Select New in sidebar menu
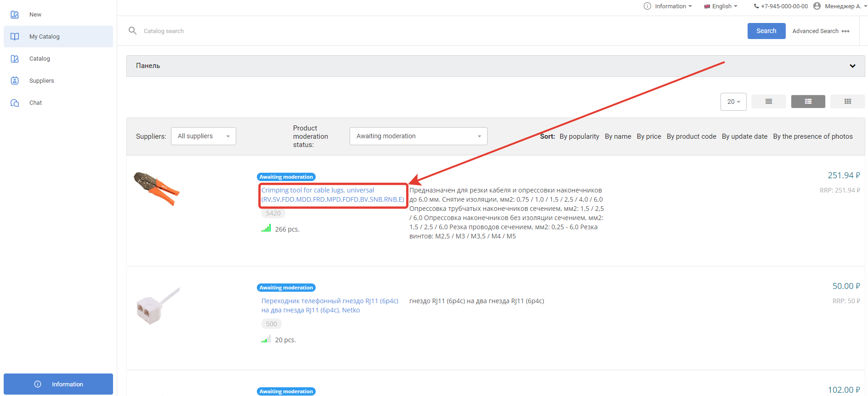 (35, 15)
